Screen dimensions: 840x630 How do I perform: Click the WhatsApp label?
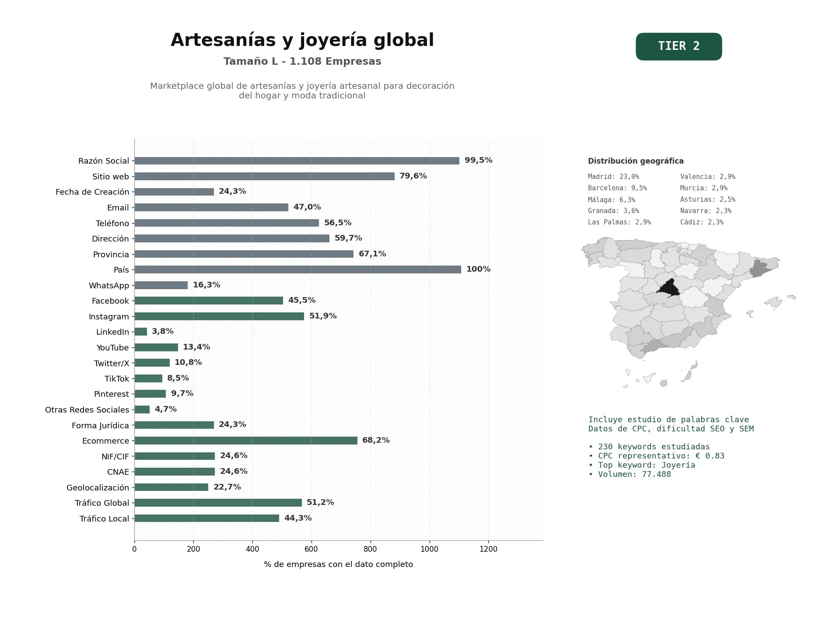109,286
